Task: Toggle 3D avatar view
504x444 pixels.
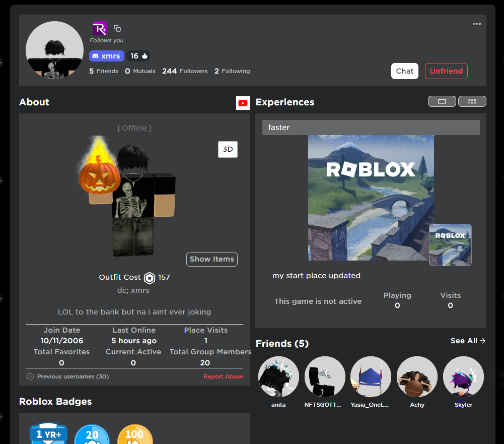Action: click(x=228, y=149)
